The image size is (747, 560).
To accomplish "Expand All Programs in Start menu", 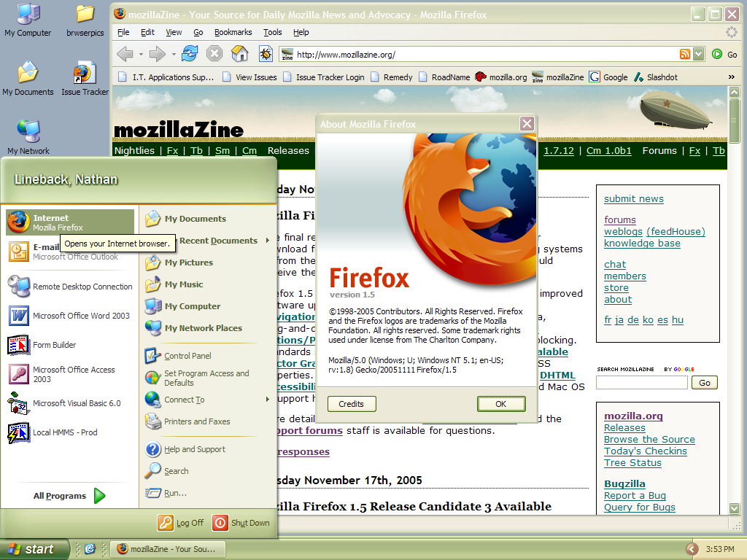I will coord(69,496).
